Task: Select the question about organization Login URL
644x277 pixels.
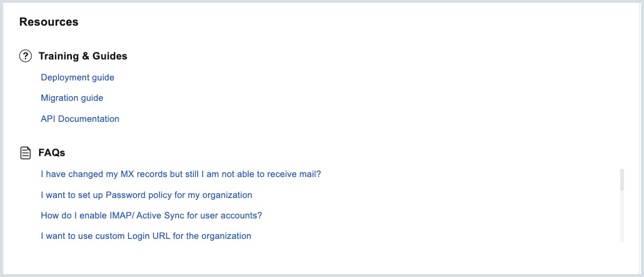Action: coord(146,236)
